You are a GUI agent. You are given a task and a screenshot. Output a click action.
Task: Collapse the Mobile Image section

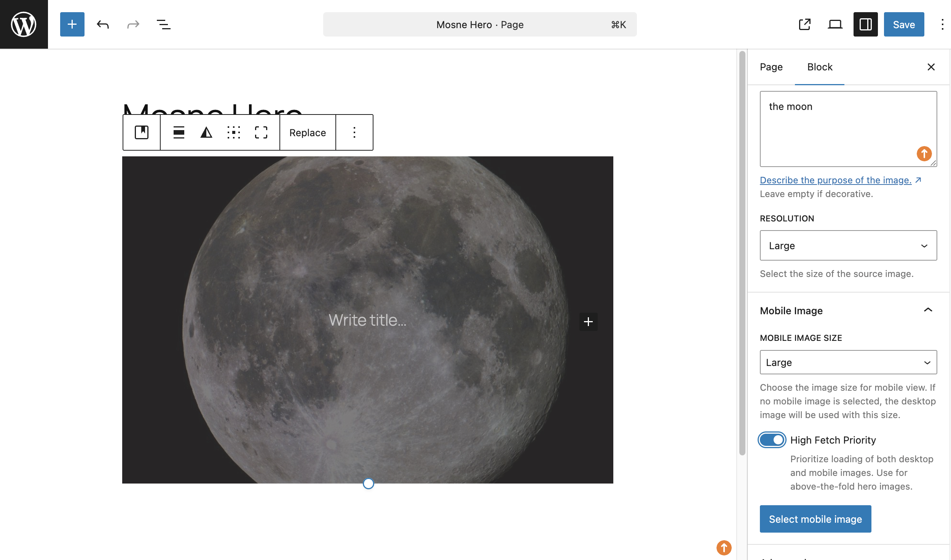pos(928,310)
